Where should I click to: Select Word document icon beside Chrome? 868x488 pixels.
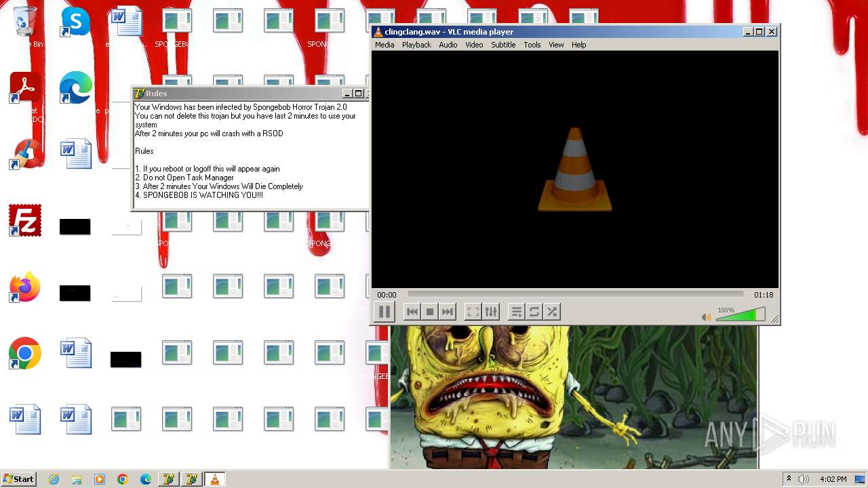click(76, 353)
